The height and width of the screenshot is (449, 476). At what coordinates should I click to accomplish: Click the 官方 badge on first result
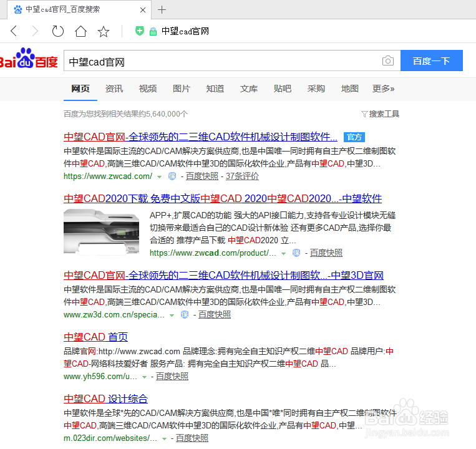point(354,137)
